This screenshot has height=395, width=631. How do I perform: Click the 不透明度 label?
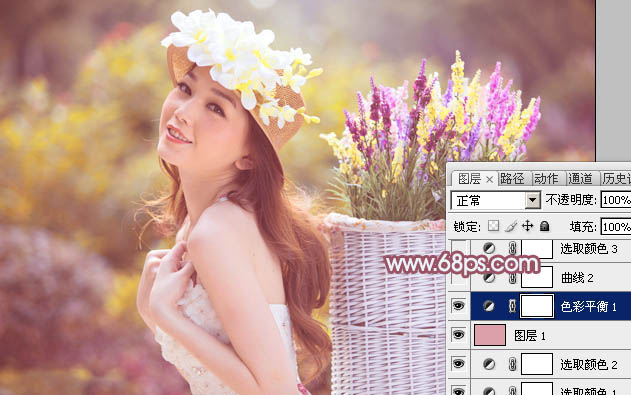pyautogui.click(x=570, y=200)
